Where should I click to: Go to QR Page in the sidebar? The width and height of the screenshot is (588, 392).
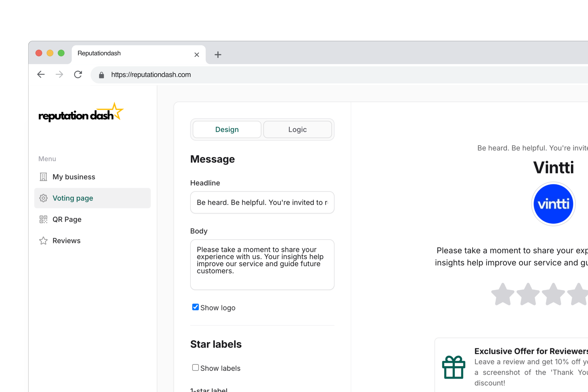coord(92,219)
